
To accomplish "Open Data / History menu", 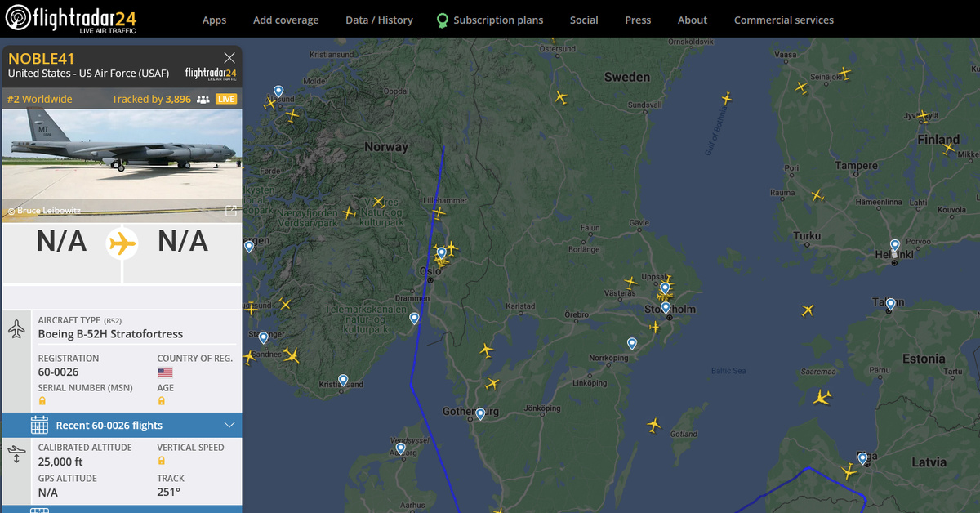I will (379, 20).
